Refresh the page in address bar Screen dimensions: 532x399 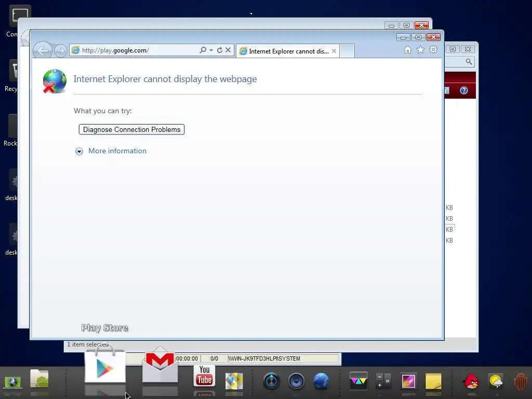(x=220, y=50)
